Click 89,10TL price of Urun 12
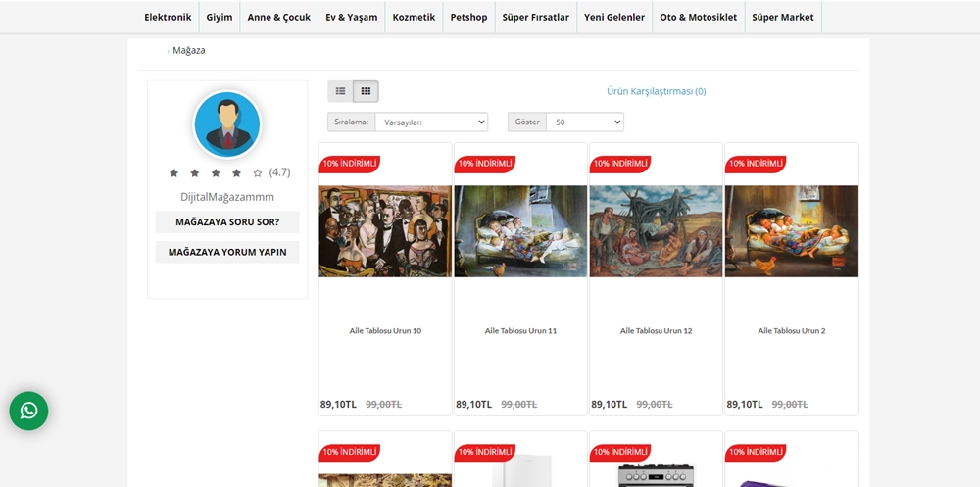Image resolution: width=980 pixels, height=487 pixels. click(x=609, y=405)
